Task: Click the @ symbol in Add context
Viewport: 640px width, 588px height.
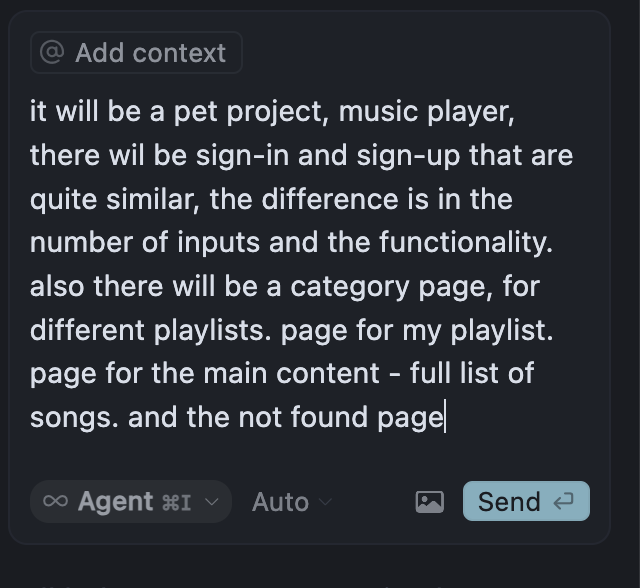Action: click(x=53, y=53)
